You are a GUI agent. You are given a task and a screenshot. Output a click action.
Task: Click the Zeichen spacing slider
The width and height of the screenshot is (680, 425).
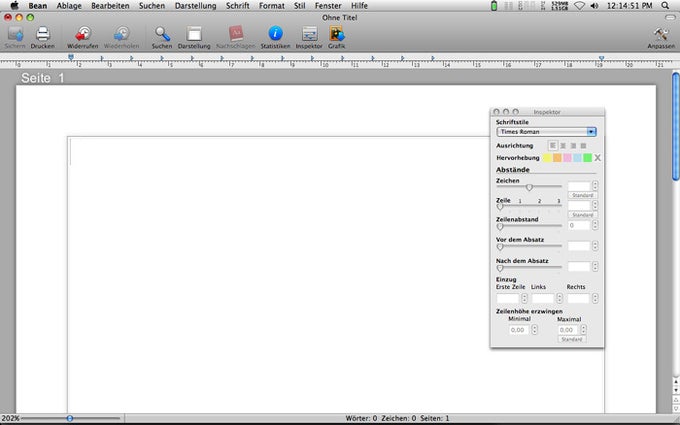529,187
